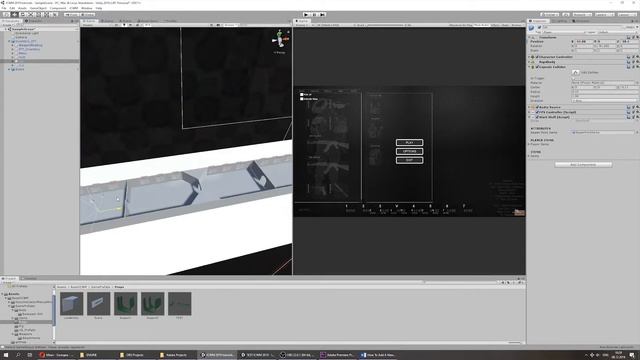Open Task View on the taskbar
Screen dimensions: 640x360
(29, 355)
